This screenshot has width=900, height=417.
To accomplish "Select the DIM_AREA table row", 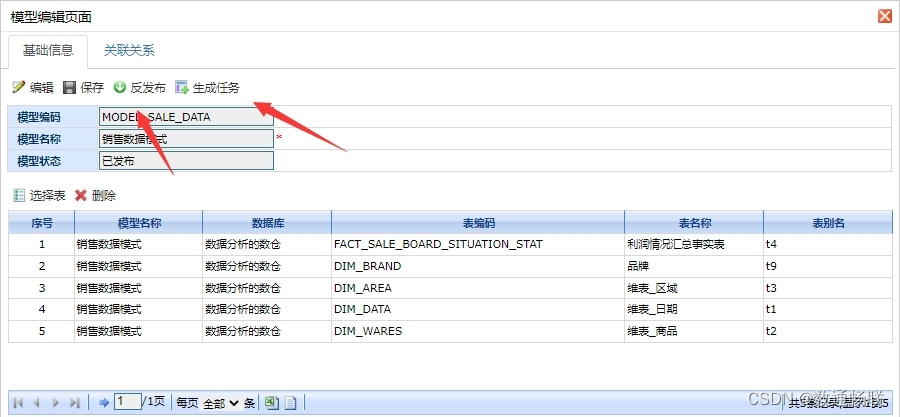I will click(451, 288).
